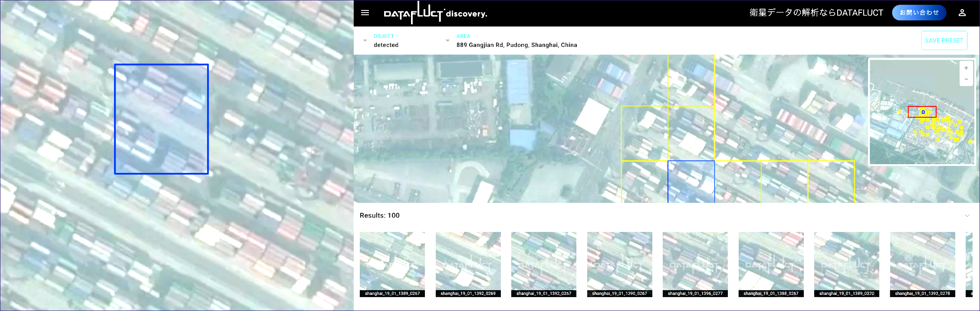
Task: Click the 衛星データの解析ならDATAFLUCT tagline
Action: [x=816, y=13]
